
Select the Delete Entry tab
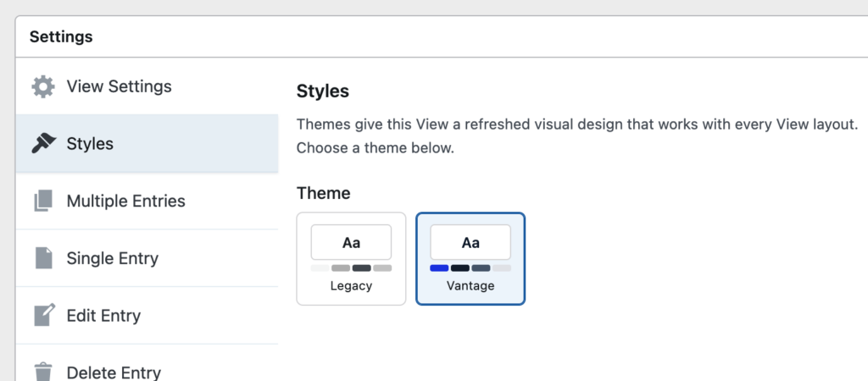147,362
